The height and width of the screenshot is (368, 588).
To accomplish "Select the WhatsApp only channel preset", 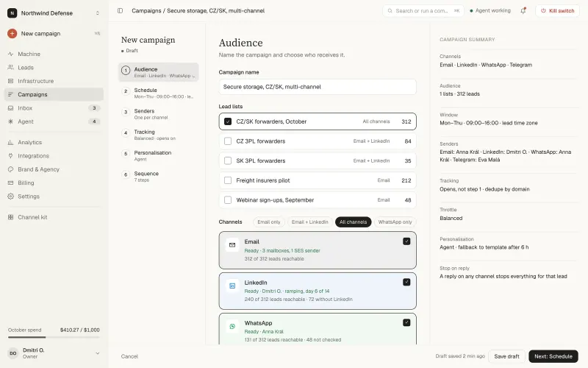I will 395,222.
